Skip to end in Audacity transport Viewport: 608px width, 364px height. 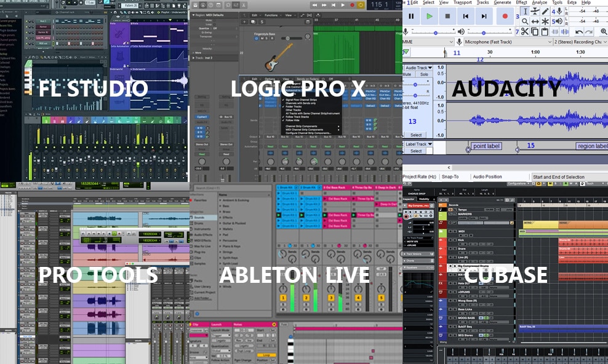pos(484,16)
